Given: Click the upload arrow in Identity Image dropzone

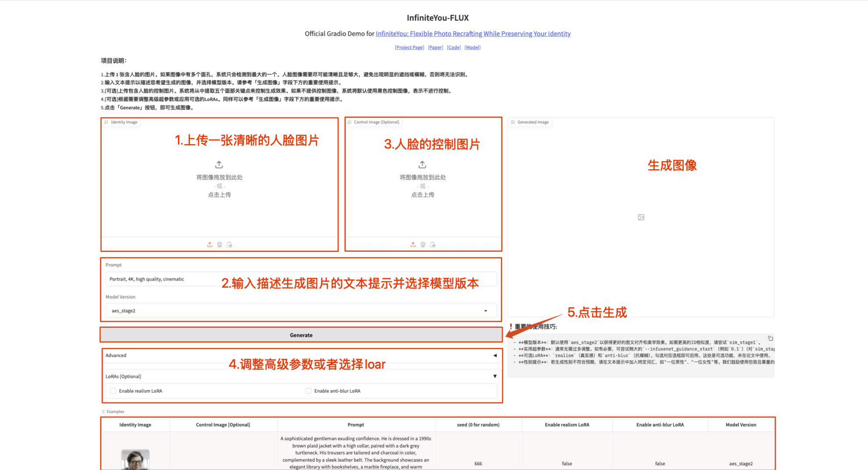Looking at the screenshot, I should pyautogui.click(x=219, y=165).
